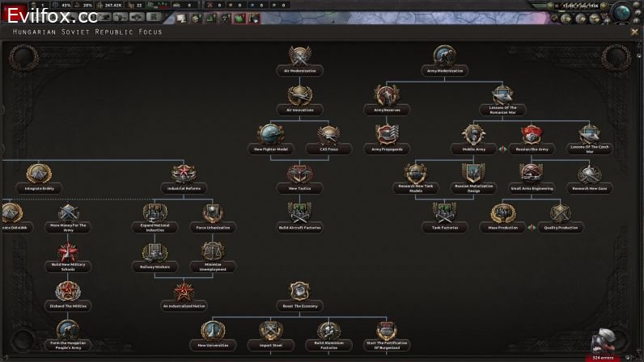Click the Army Modernization focus icon
This screenshot has width=644, height=362.
click(444, 57)
